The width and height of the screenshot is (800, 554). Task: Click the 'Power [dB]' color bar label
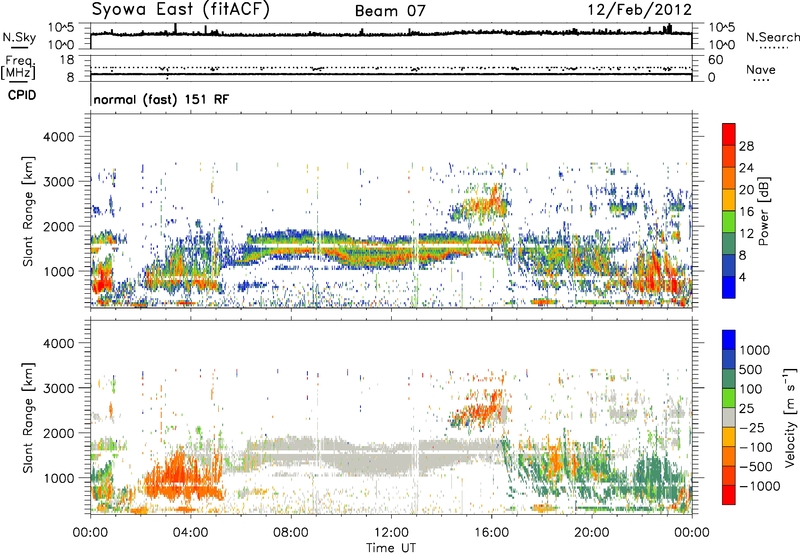pyautogui.click(x=763, y=211)
